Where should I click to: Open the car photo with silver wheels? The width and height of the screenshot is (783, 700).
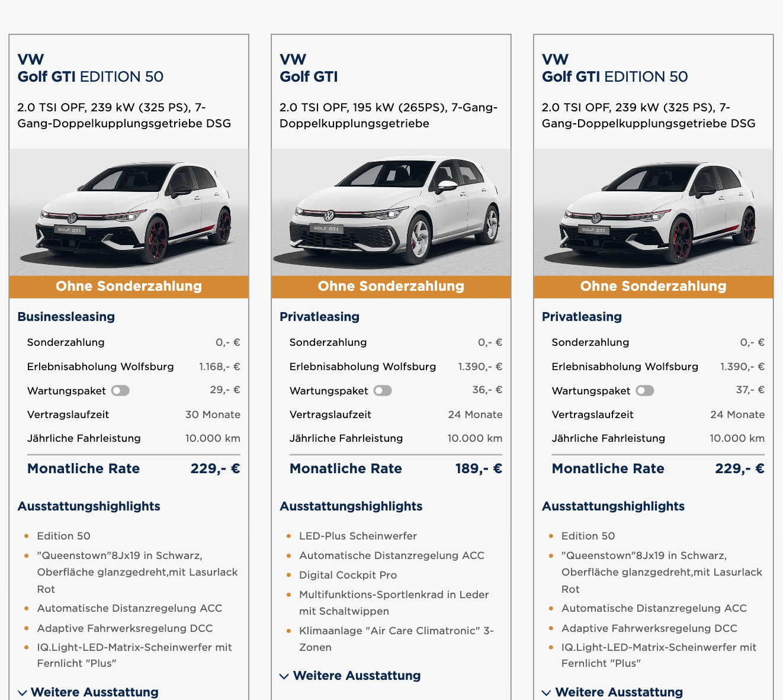click(391, 212)
